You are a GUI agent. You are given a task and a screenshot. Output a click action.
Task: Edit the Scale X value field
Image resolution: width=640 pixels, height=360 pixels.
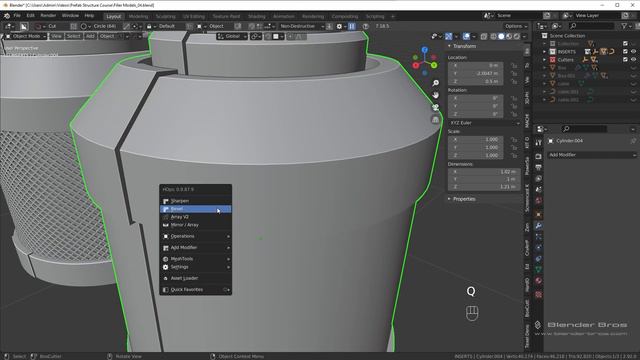(476, 140)
